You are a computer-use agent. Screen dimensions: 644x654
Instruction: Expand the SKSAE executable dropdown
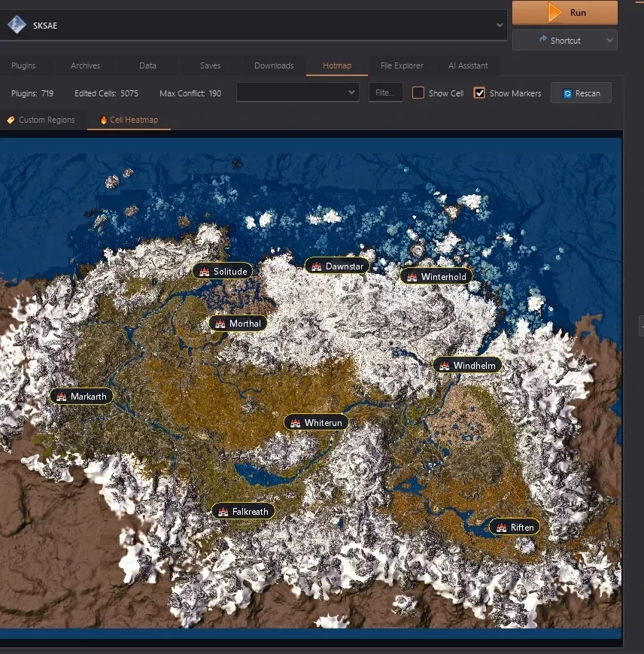[x=500, y=25]
